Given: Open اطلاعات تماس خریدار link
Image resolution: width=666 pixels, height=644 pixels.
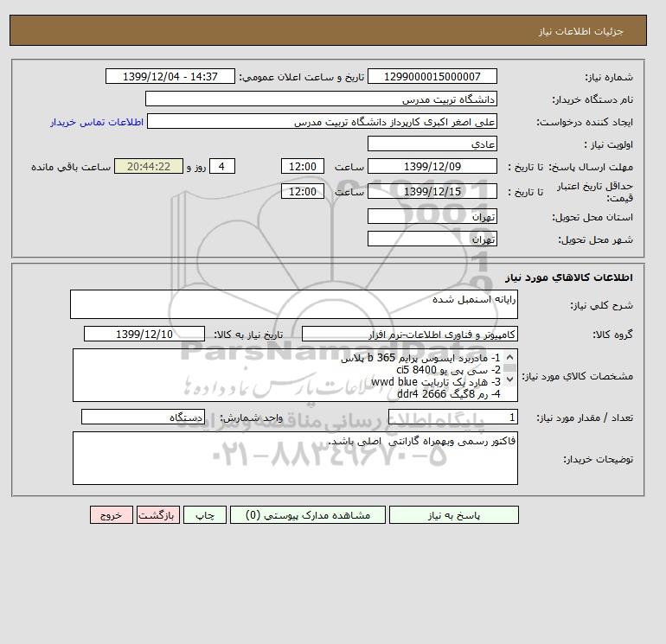Looking at the screenshot, I should pyautogui.click(x=97, y=122).
